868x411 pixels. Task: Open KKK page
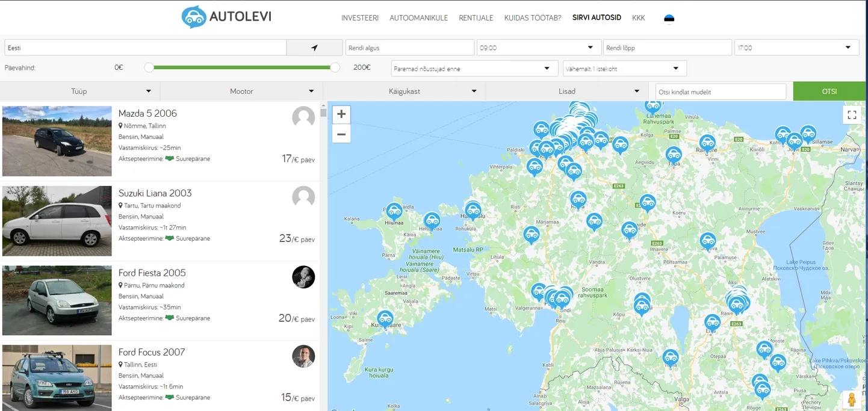[639, 18]
